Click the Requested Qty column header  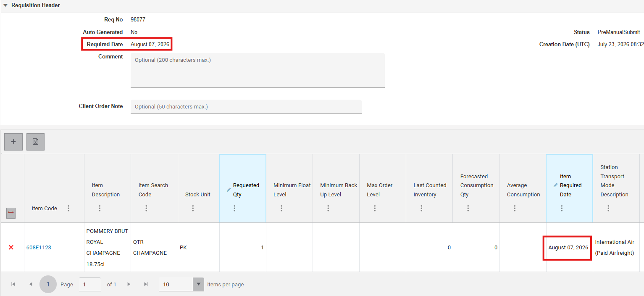point(243,188)
